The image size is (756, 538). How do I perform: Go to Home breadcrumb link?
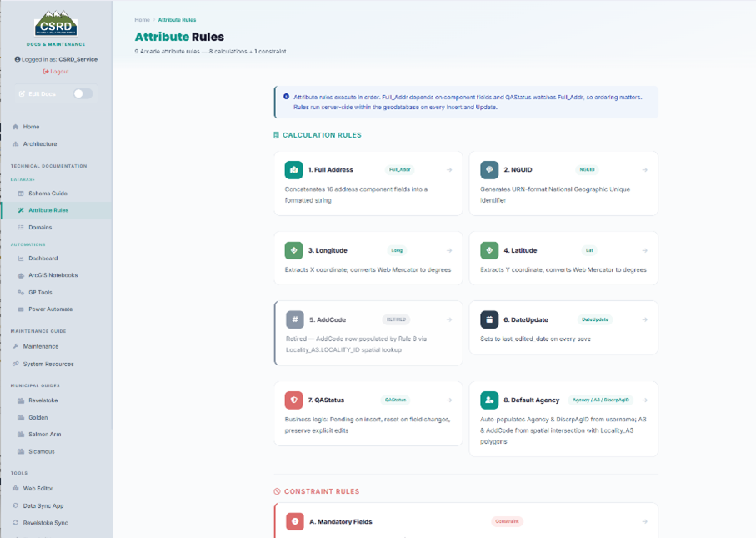click(143, 20)
